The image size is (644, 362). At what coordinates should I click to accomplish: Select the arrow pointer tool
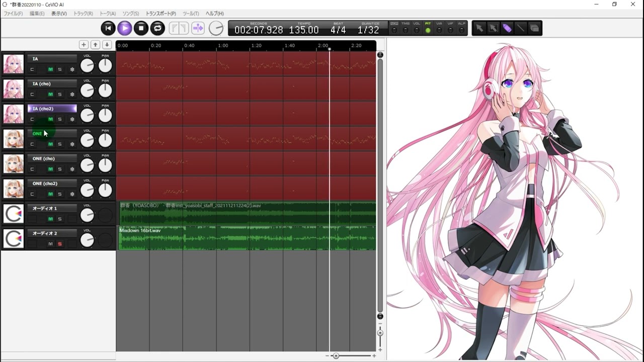(x=479, y=29)
